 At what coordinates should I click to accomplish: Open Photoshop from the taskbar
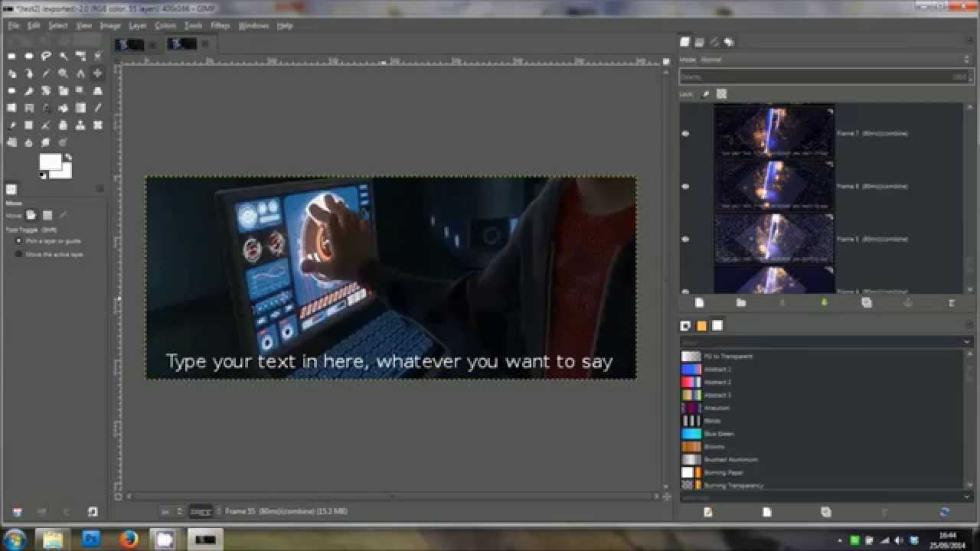point(90,540)
